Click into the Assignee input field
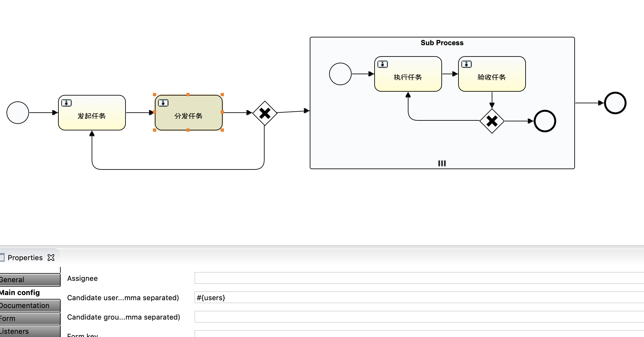This screenshot has height=337, width=644. tap(419, 278)
